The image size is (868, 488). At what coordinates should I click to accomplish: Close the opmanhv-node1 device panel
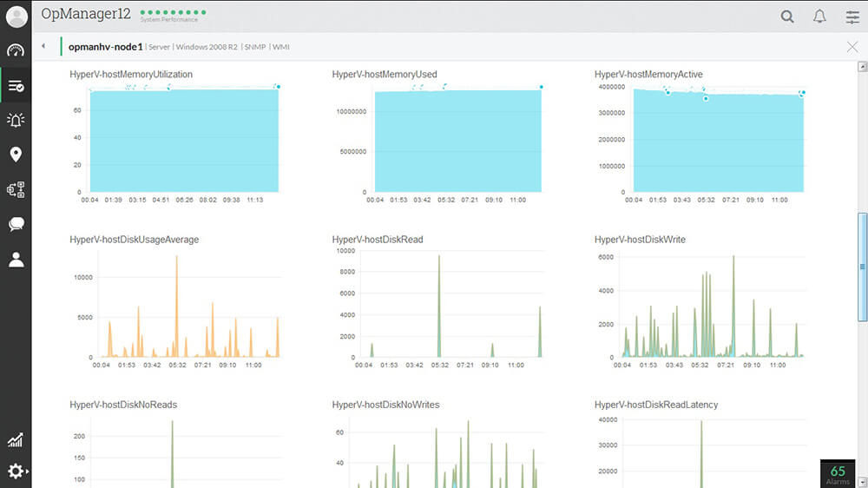coord(852,47)
